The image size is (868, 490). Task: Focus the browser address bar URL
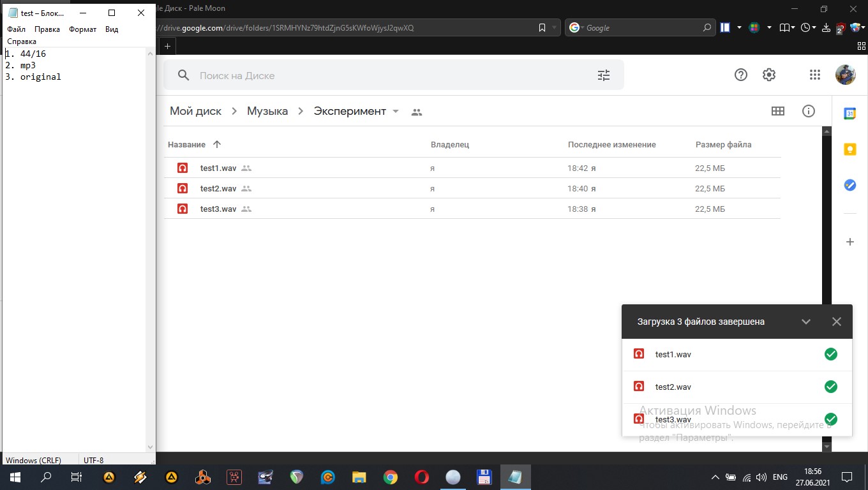345,28
